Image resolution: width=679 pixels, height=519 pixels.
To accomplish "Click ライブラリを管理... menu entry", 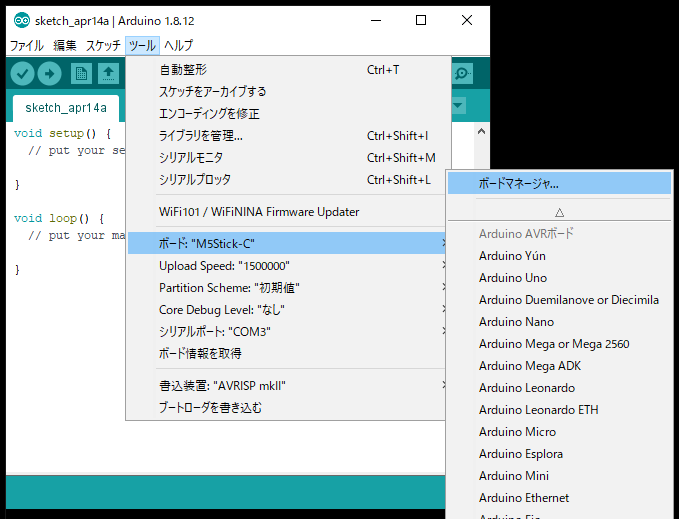I will 201,136.
